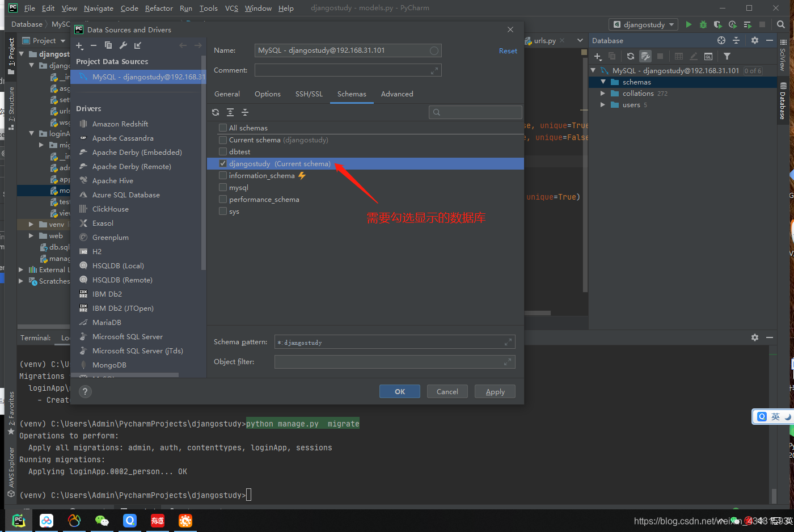
Task: Click make global import arrow icon
Action: (138, 45)
